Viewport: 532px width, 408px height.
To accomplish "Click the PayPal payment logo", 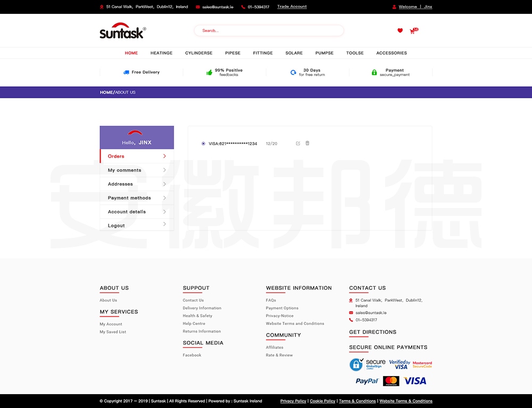I will click(367, 381).
